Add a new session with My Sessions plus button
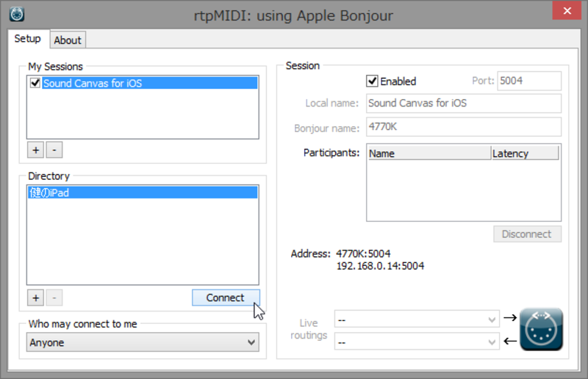The height and width of the screenshot is (379, 588). (35, 150)
